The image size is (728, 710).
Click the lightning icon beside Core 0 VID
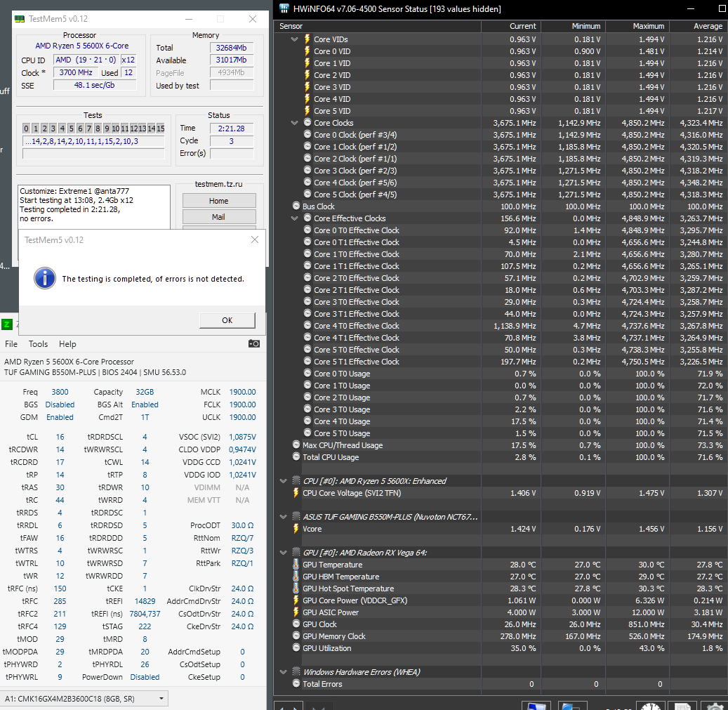307,51
